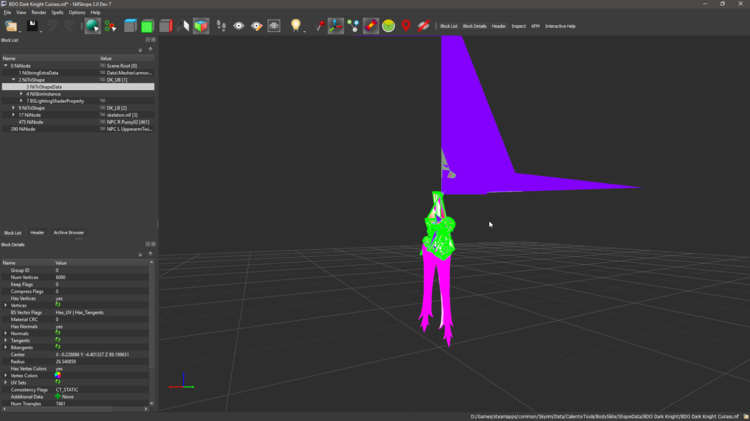Select the vertex selection tool with colored dots

click(110, 26)
